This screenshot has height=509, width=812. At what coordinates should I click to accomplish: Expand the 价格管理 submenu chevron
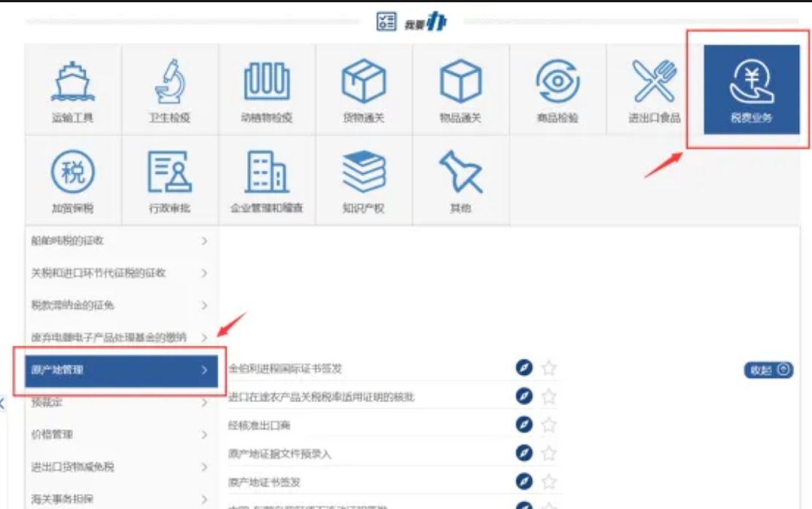point(205,435)
